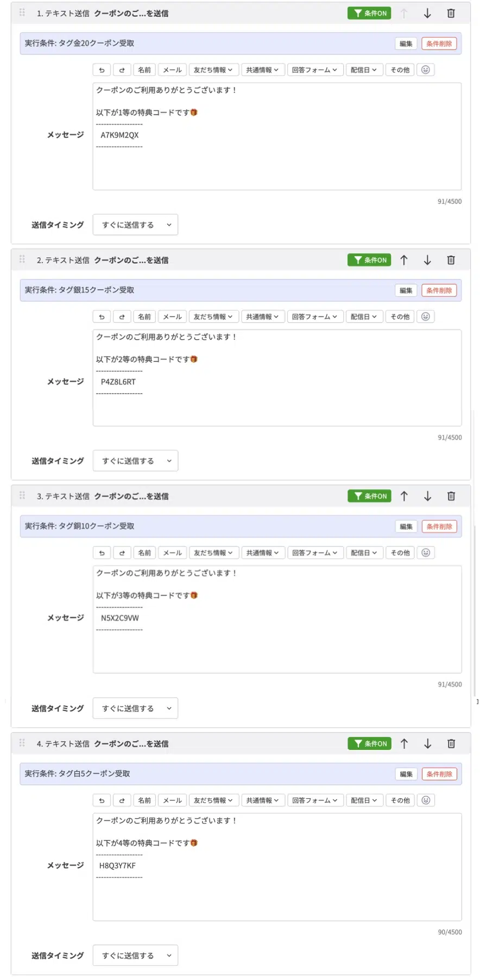The width and height of the screenshot is (480, 980).
Task: Toggle 条件ON for action 3
Action: (x=369, y=497)
